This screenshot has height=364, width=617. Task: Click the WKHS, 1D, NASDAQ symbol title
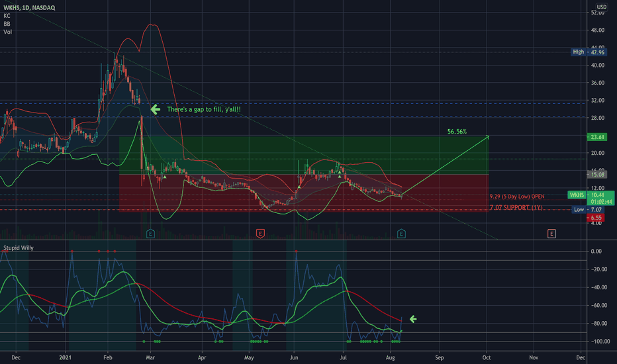pyautogui.click(x=29, y=7)
